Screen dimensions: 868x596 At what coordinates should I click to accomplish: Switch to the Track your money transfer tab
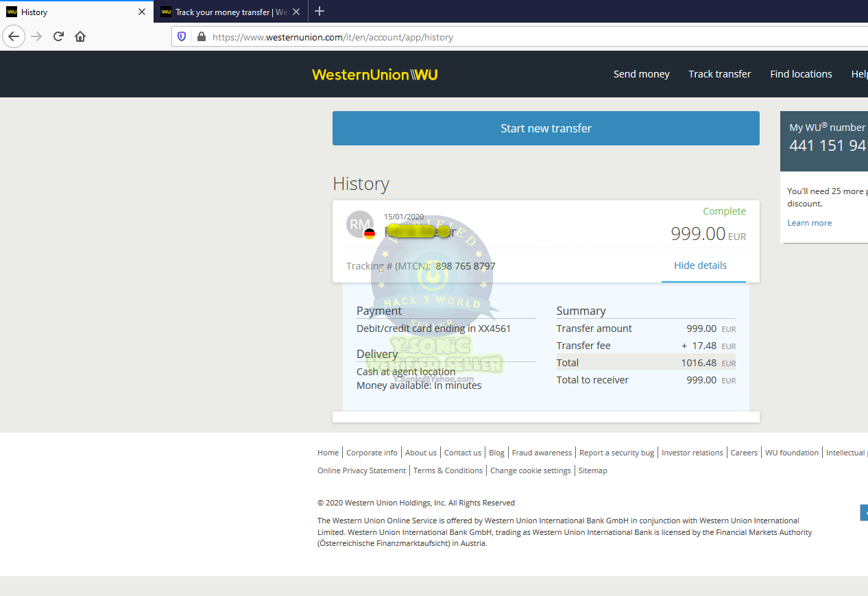(x=230, y=12)
